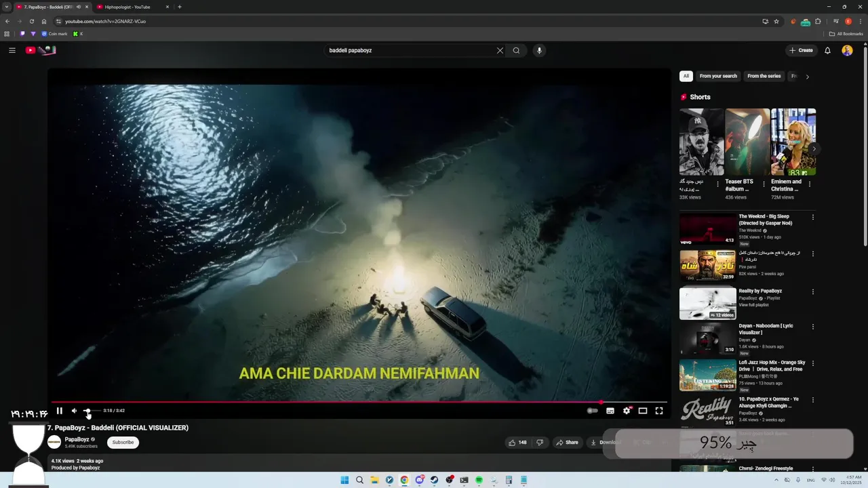Switch to theater mode
Screen dimensions: 868x488
click(x=643, y=411)
